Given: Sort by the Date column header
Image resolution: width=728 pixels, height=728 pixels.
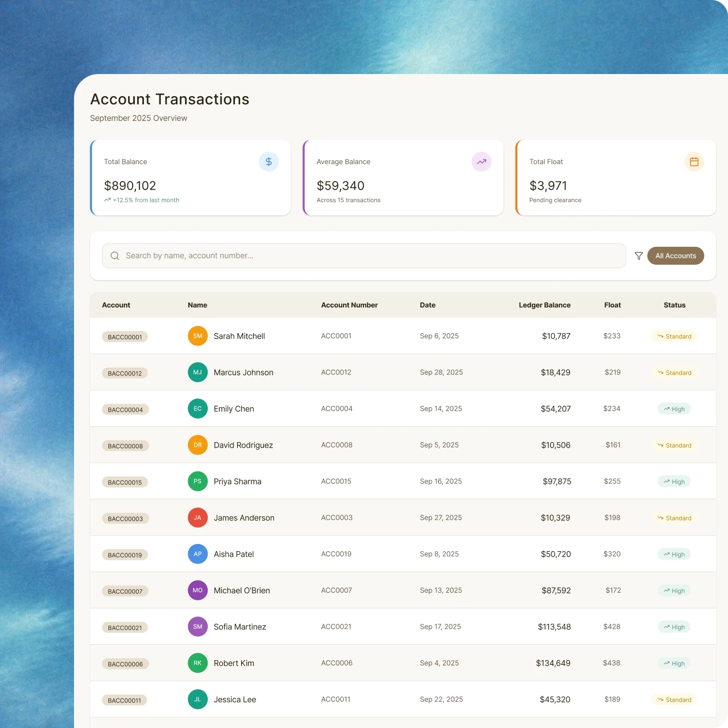Looking at the screenshot, I should (x=428, y=305).
